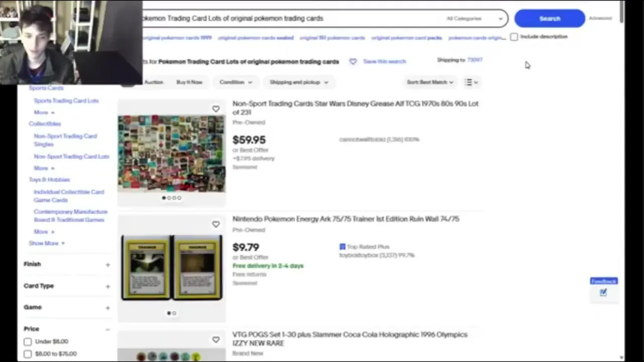The height and width of the screenshot is (362, 644).
Task: Select Individual Collectible Card Game Cards category
Action: [69, 196]
